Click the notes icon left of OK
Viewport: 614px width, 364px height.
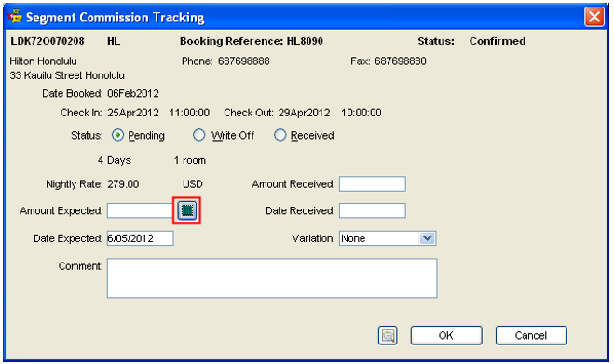(388, 335)
